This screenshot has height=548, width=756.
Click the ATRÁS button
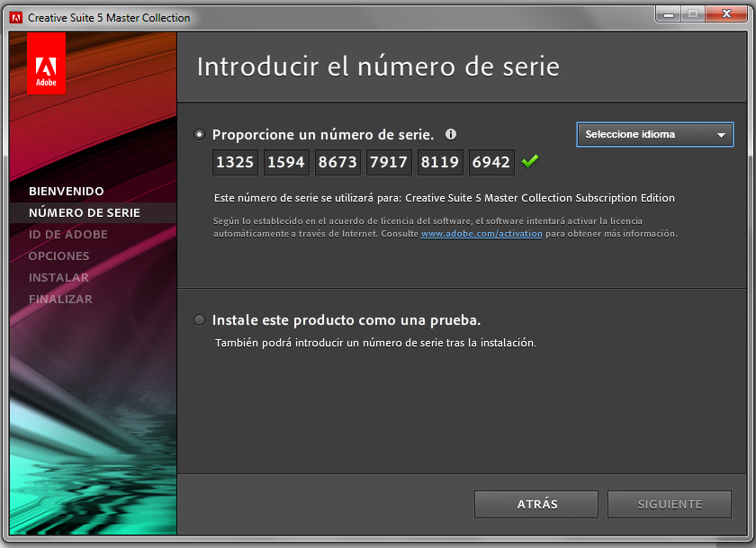[536, 504]
